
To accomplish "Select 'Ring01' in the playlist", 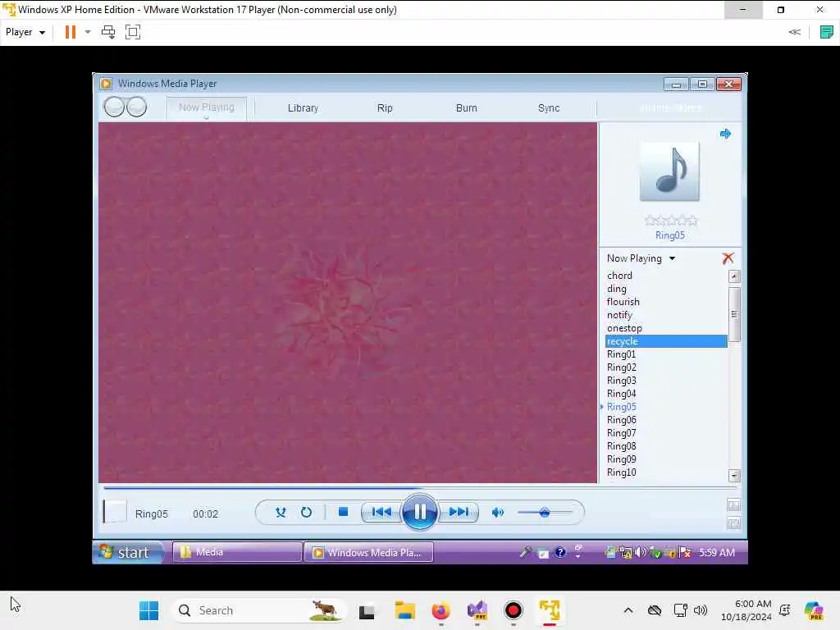I will point(622,354).
